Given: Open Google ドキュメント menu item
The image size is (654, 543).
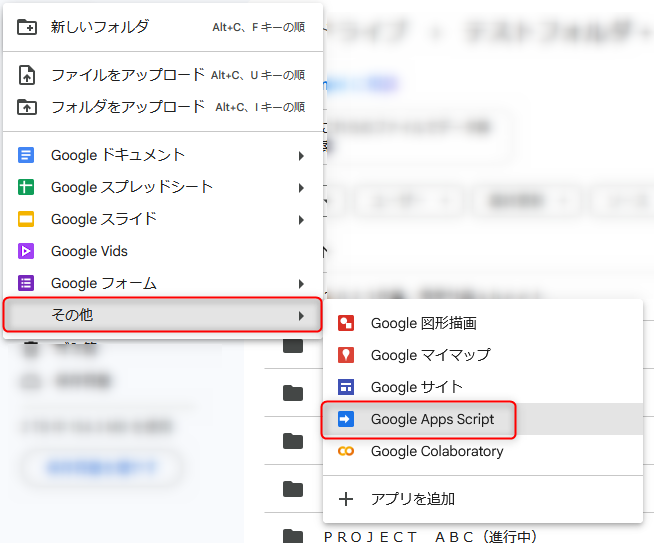Looking at the screenshot, I should (163, 155).
